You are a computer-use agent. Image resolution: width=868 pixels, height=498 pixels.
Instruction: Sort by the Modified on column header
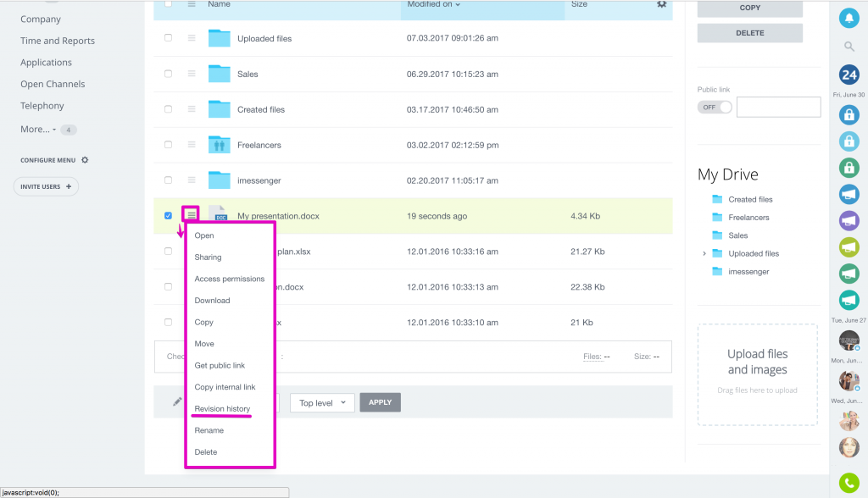coord(433,4)
